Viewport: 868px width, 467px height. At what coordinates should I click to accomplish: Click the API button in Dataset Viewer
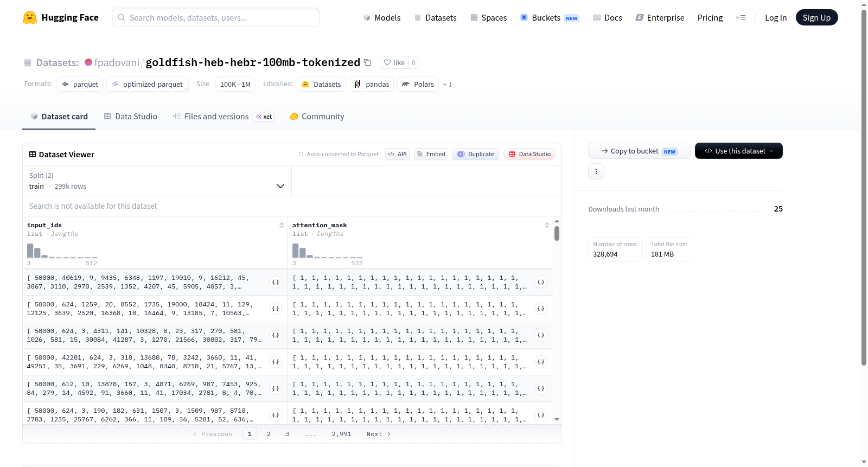click(397, 154)
